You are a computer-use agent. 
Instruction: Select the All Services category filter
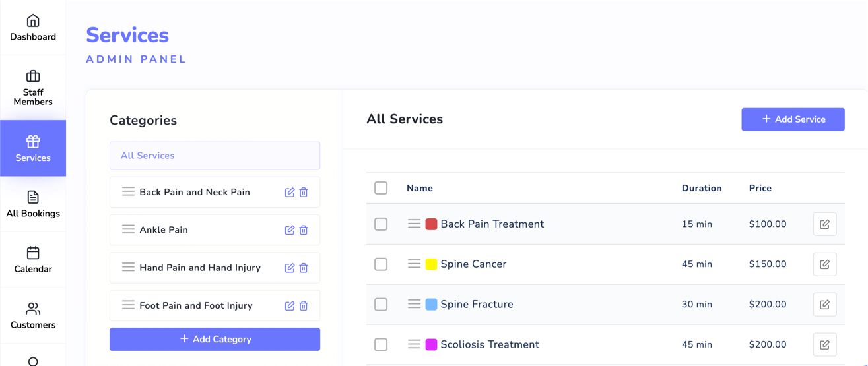[x=215, y=156]
